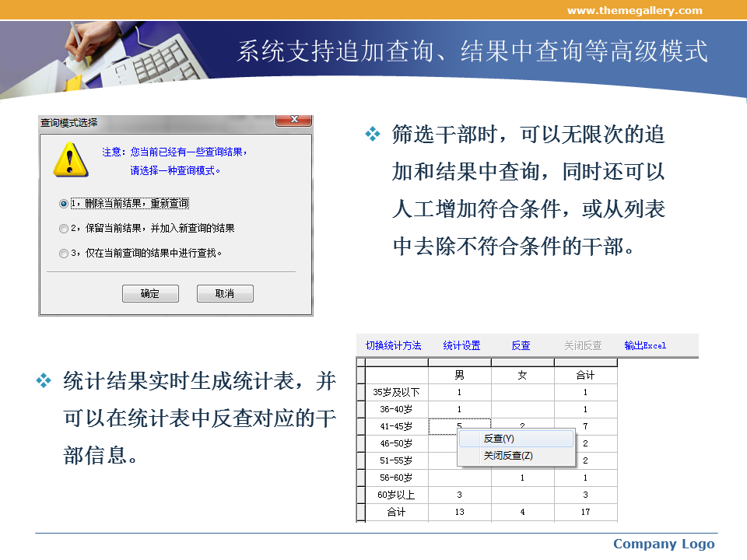Click the 60岁以上 row label

pos(396,495)
